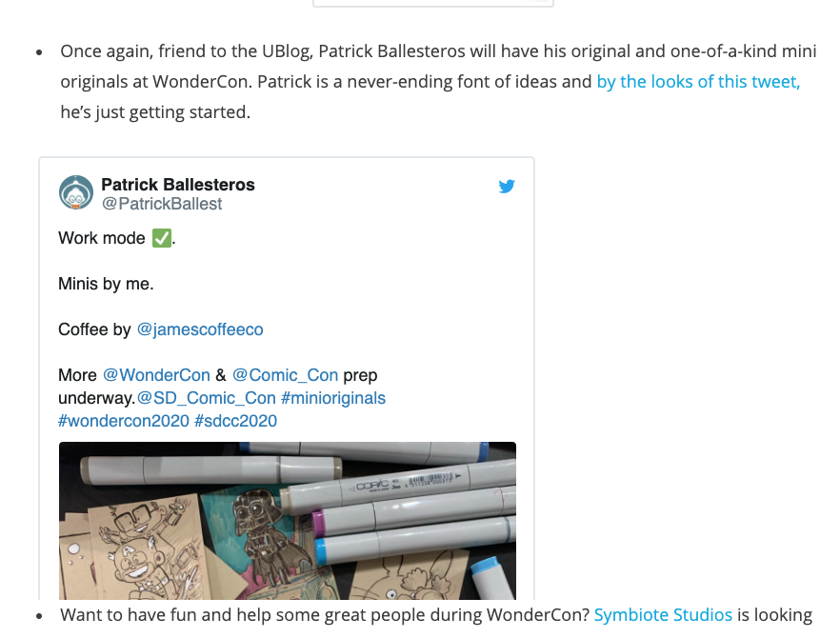Image resolution: width=840 pixels, height=638 pixels.
Task: Visit the Symbiote Studios link
Action: (x=663, y=614)
